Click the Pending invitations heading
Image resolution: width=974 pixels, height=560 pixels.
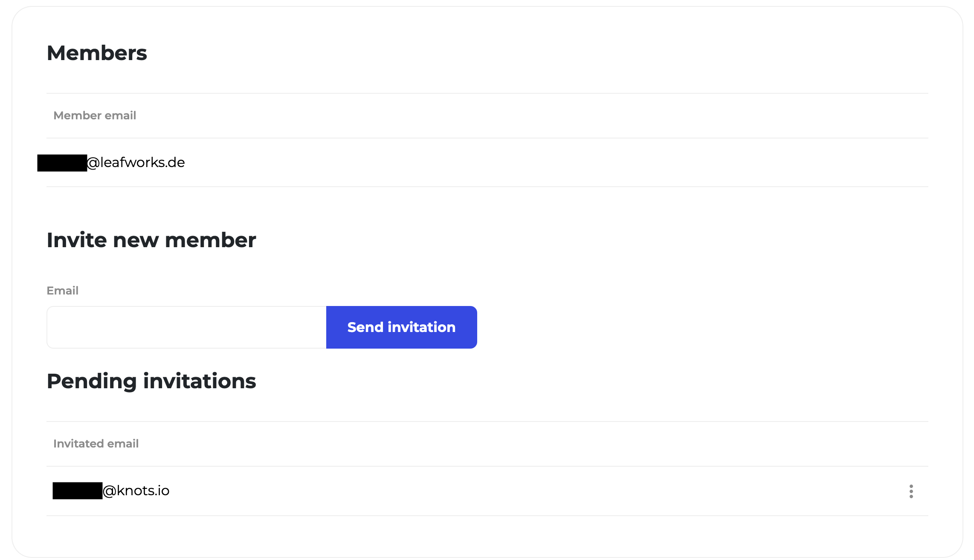[151, 381]
